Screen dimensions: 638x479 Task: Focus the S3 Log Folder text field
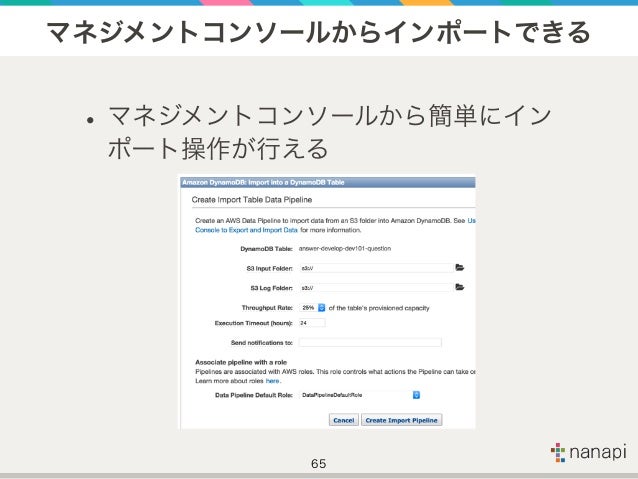[376, 288]
